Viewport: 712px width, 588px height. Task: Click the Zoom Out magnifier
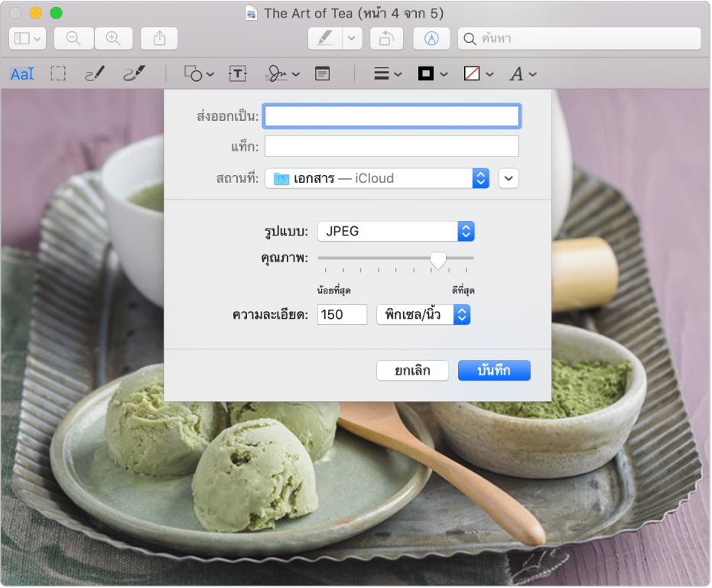point(73,38)
